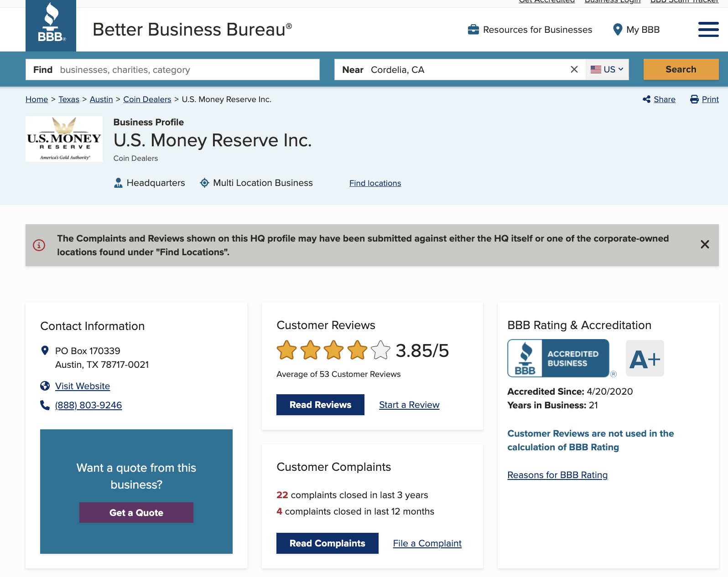Open the Visit Website link
This screenshot has width=728, height=577.
point(83,386)
